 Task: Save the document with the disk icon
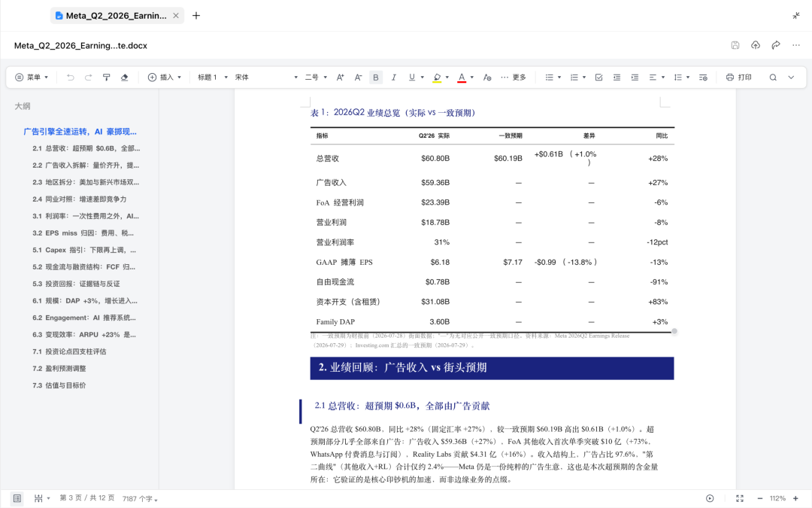coord(735,45)
